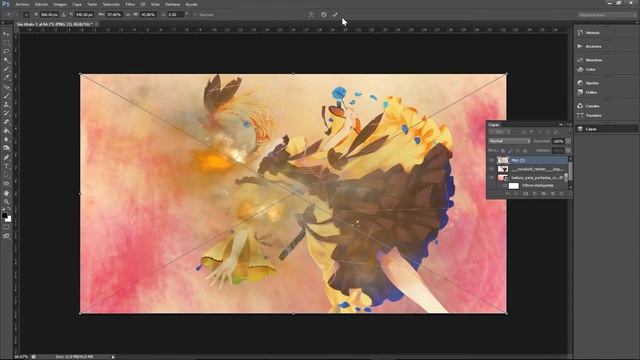The image size is (640, 360).
Task: Hide the top PNG layer
Action: (x=491, y=160)
